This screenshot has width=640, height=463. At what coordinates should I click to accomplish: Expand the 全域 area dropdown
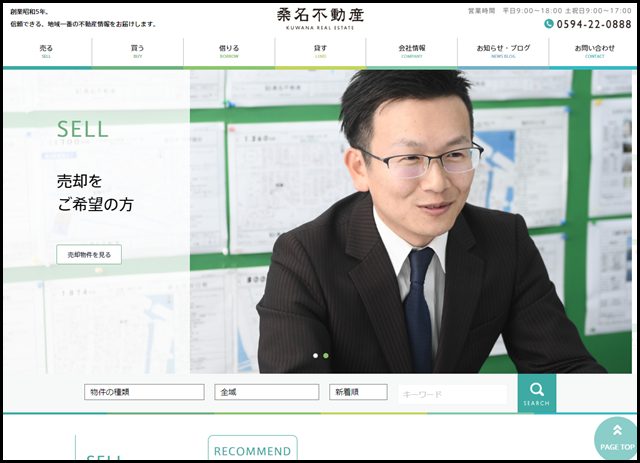267,392
